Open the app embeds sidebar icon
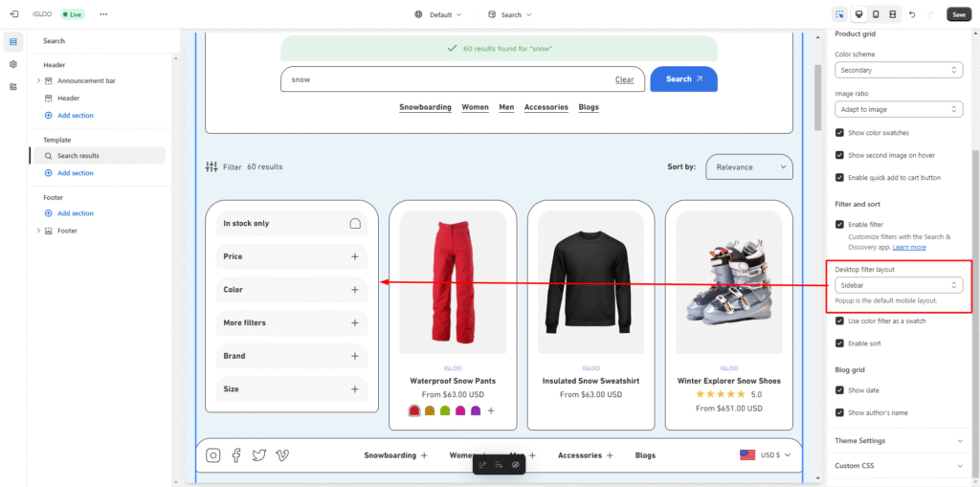 (13, 86)
